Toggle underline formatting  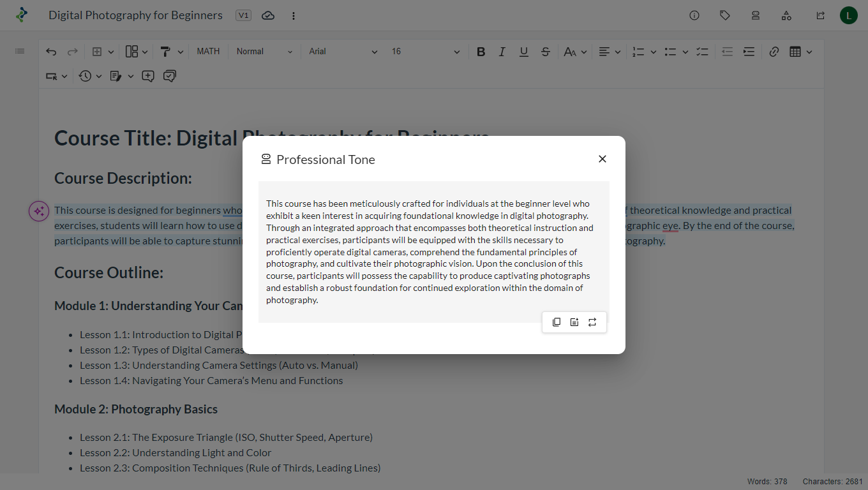(x=523, y=52)
